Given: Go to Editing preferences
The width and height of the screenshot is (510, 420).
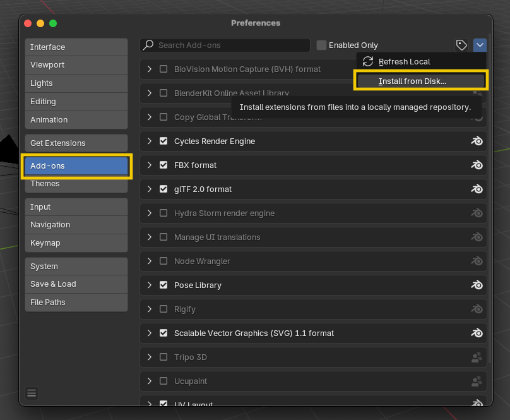Looking at the screenshot, I should [x=76, y=102].
